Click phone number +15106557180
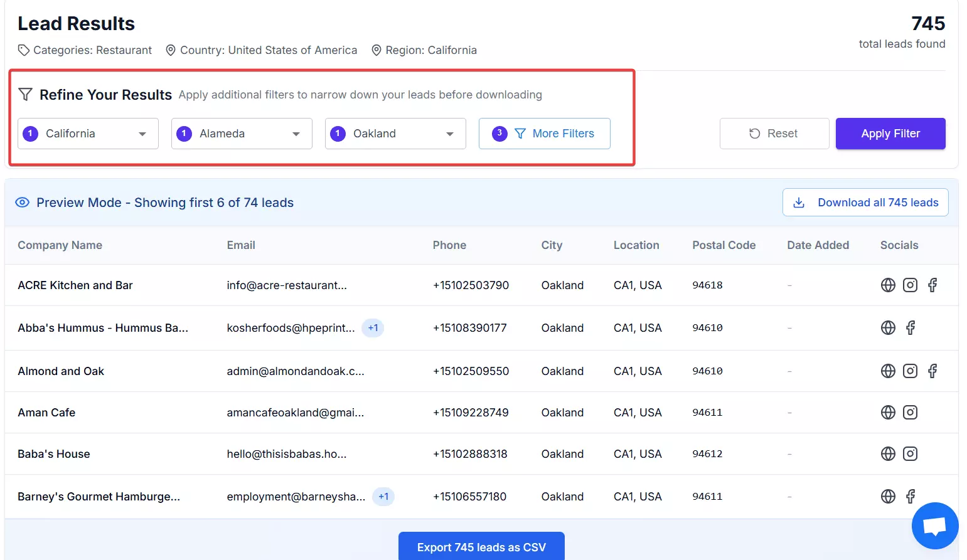The image size is (967, 560). [x=469, y=497]
